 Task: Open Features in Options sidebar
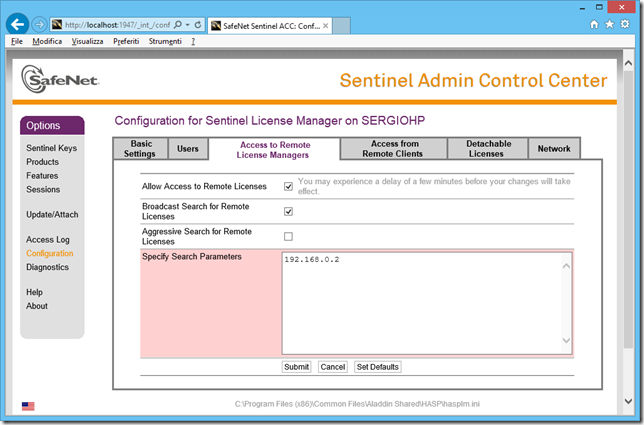(x=42, y=176)
